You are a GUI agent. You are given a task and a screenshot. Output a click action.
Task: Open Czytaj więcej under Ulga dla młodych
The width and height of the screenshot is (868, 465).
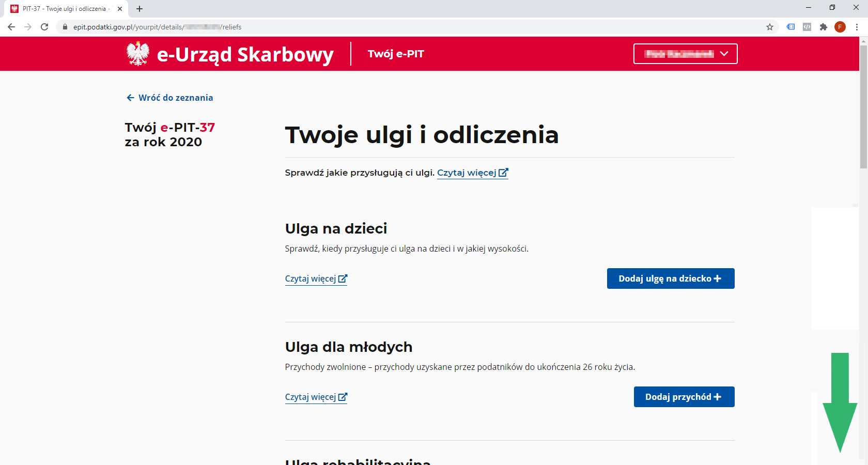pyautogui.click(x=316, y=397)
